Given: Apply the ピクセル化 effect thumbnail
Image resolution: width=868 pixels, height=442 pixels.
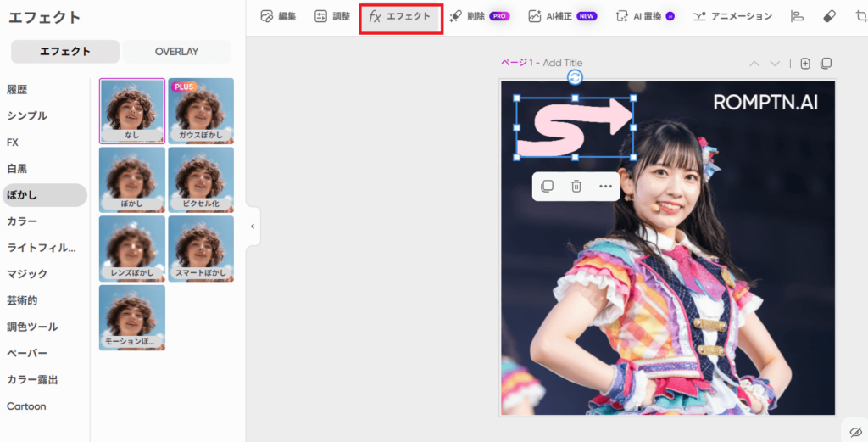Looking at the screenshot, I should pos(201,179).
